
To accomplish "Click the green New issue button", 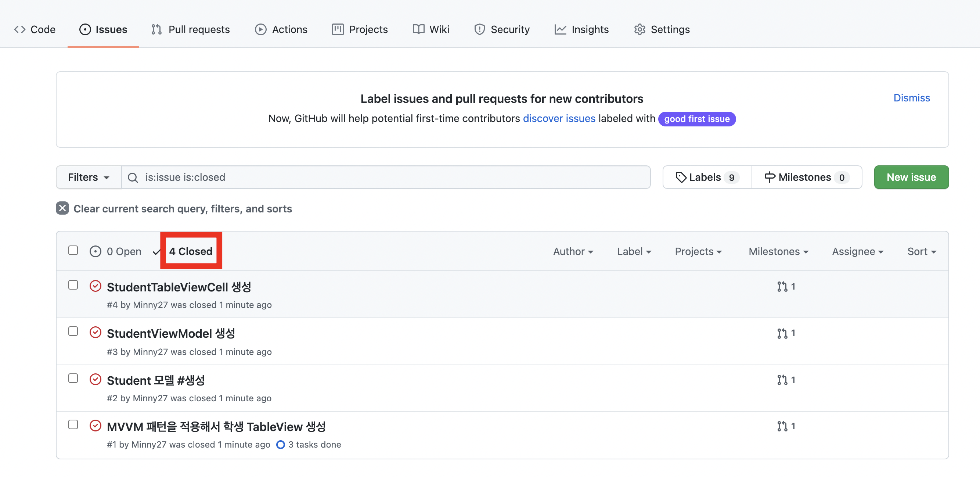I will click(x=911, y=177).
